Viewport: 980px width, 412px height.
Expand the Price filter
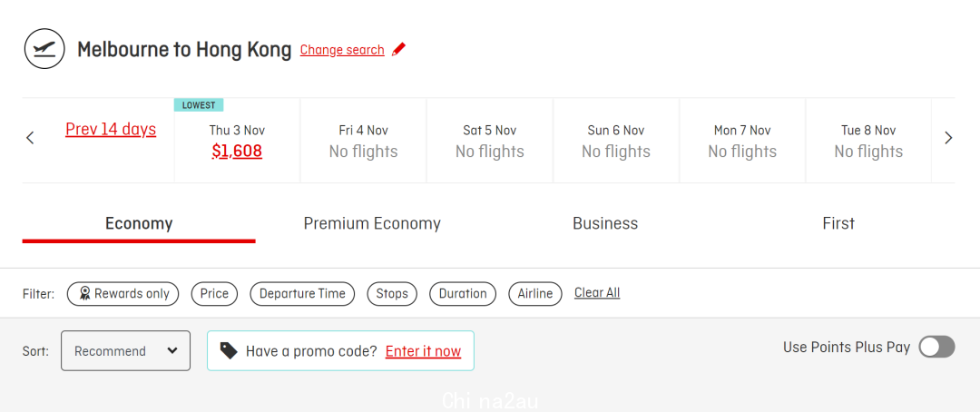[214, 294]
